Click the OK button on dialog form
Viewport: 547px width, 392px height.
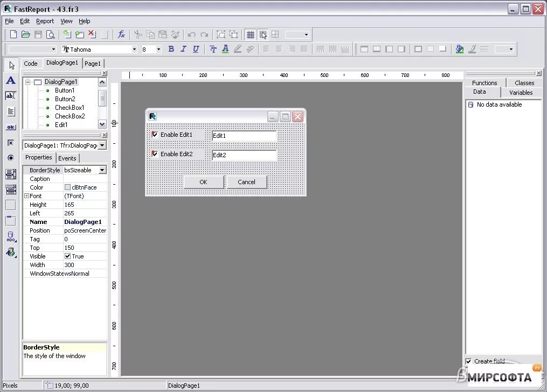[203, 182]
